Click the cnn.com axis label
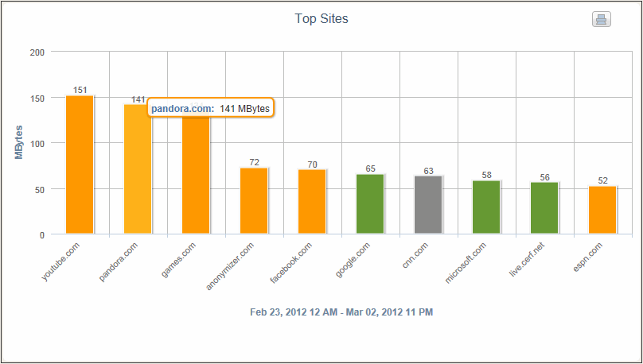The height and width of the screenshot is (364, 643). pyautogui.click(x=415, y=255)
